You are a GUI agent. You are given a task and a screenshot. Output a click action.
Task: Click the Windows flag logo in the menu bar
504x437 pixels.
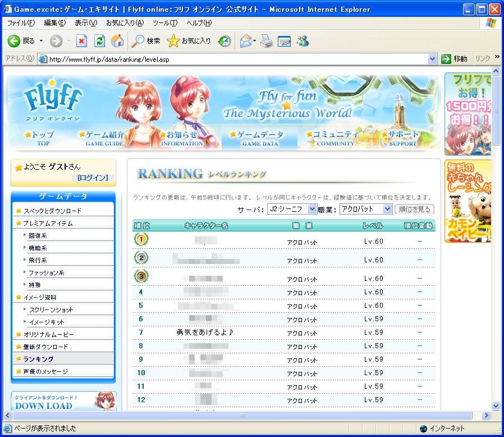pos(491,23)
